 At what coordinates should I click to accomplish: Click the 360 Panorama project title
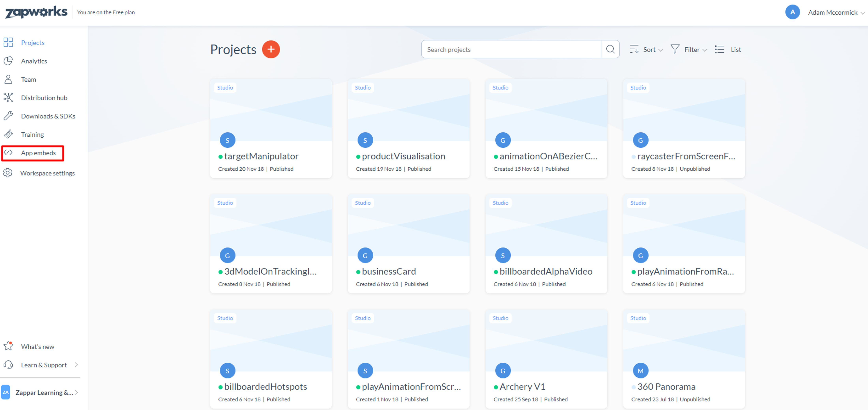click(x=666, y=386)
